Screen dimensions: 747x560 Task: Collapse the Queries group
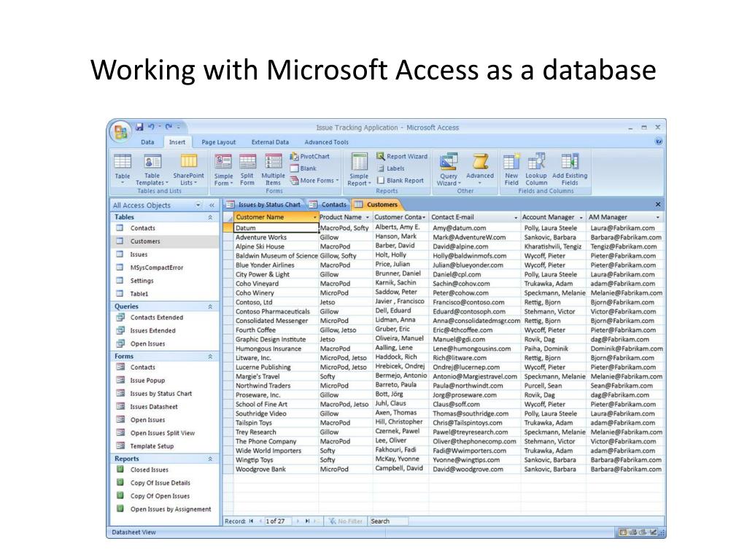point(210,307)
